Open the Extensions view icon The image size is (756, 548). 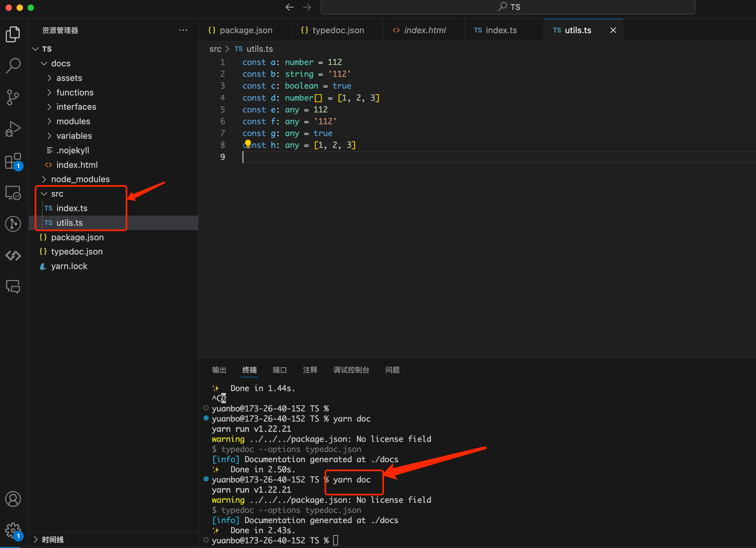tap(13, 161)
